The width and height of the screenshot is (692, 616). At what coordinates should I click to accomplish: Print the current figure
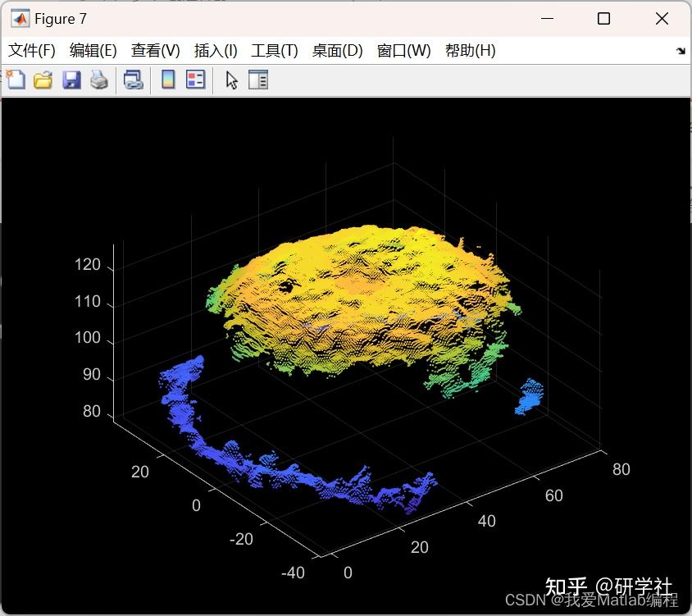(x=99, y=80)
